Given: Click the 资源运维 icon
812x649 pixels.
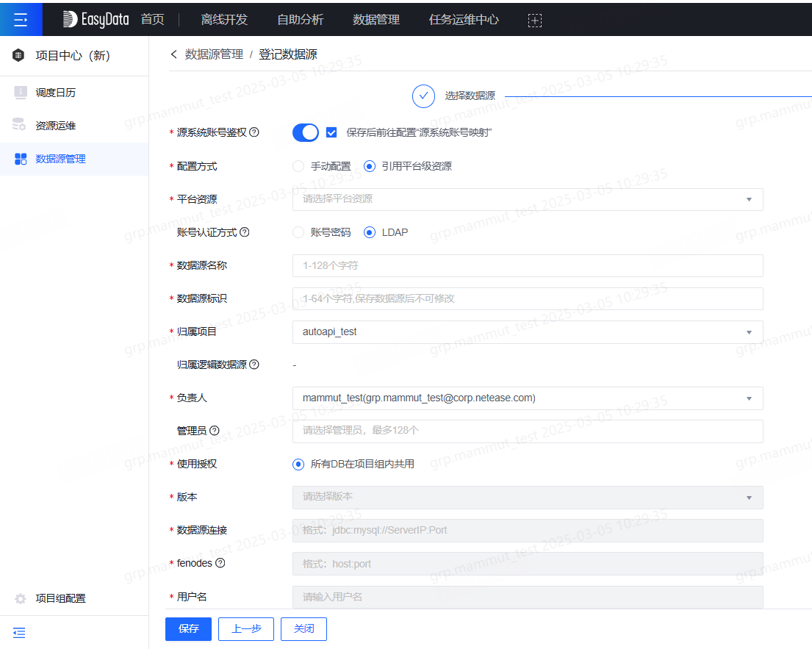Looking at the screenshot, I should [x=19, y=125].
